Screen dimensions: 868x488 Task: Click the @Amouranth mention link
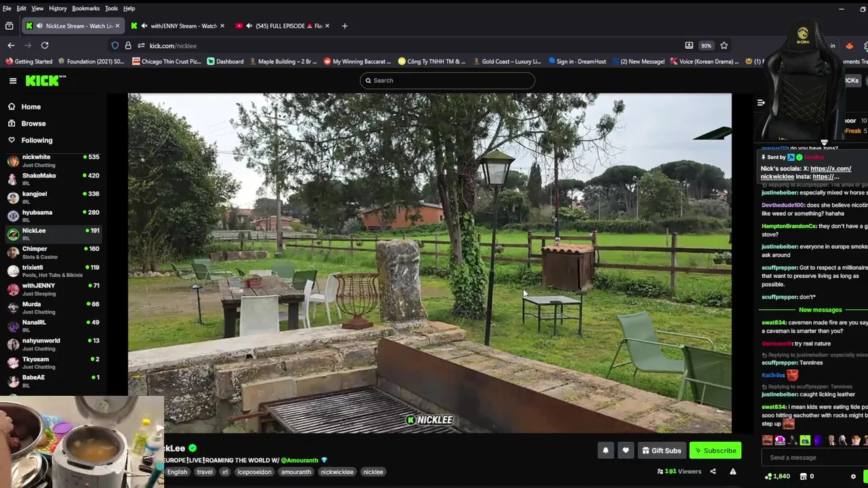(300, 460)
